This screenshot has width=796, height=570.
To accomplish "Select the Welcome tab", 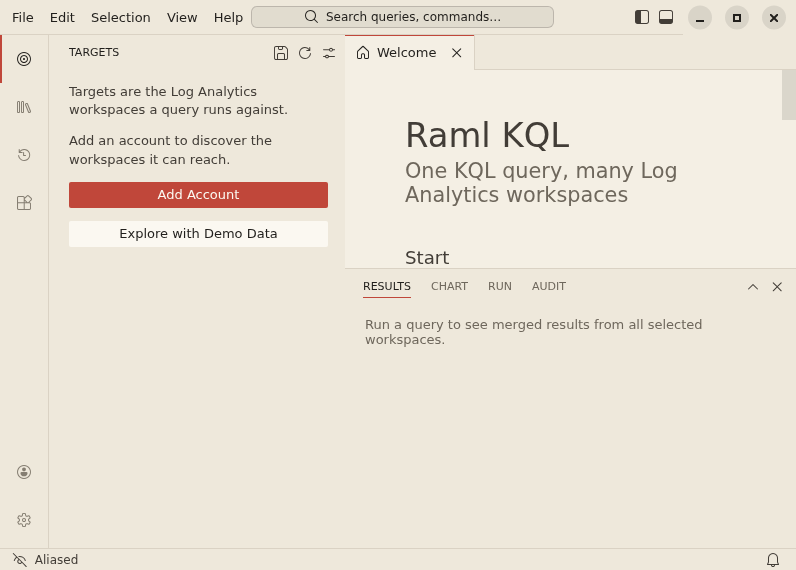I will click(409, 53).
